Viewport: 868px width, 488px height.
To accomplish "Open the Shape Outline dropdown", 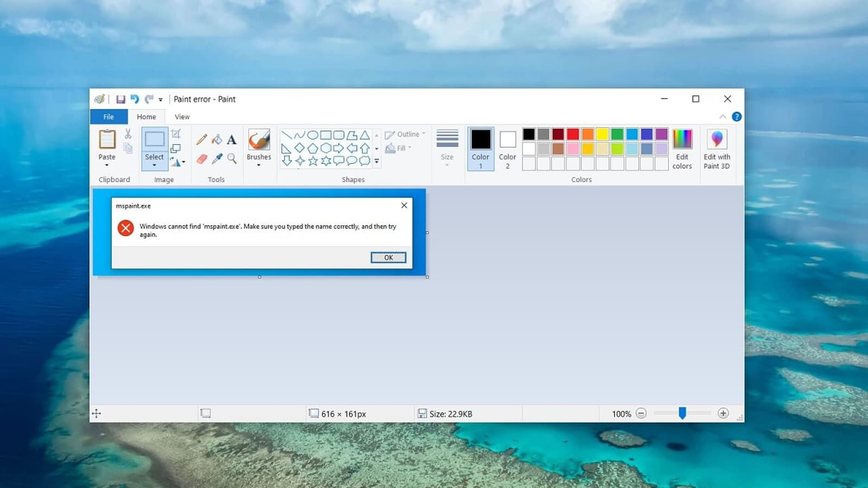I will [405, 134].
